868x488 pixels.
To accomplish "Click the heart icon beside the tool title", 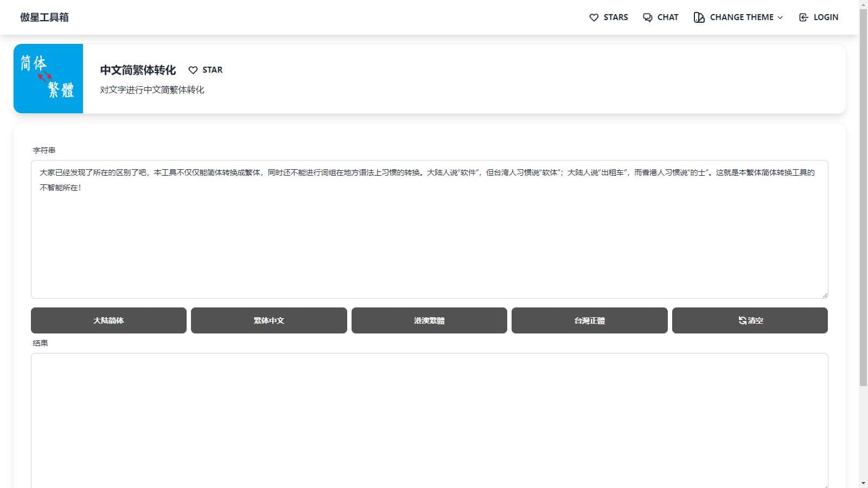I will coord(193,70).
